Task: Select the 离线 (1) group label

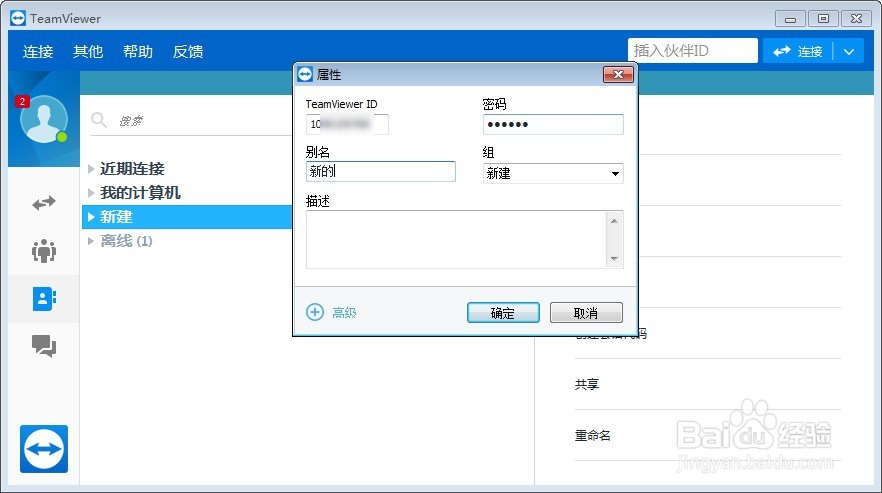Action: [x=126, y=241]
